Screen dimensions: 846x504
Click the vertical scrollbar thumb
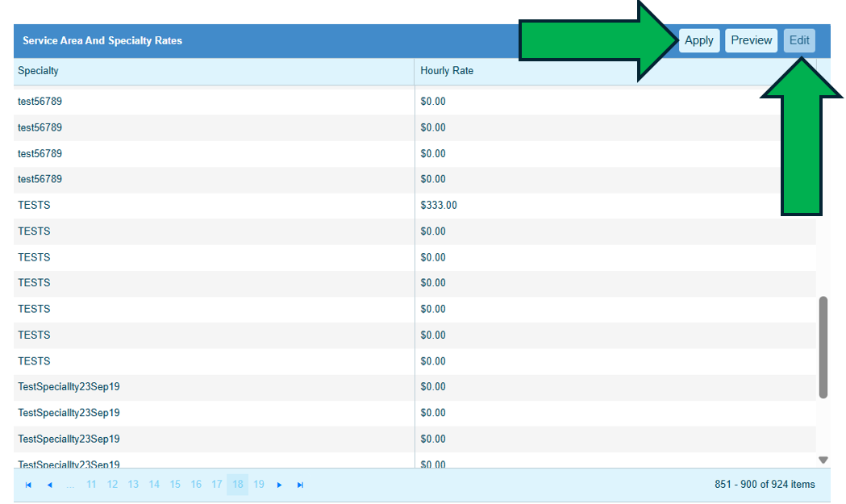pyautogui.click(x=823, y=347)
